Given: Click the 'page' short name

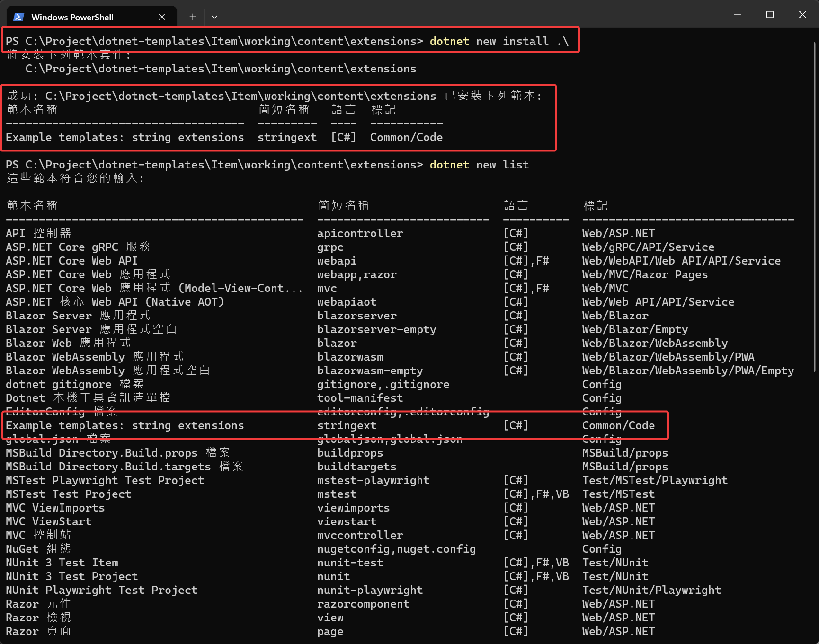Looking at the screenshot, I should tap(330, 631).
